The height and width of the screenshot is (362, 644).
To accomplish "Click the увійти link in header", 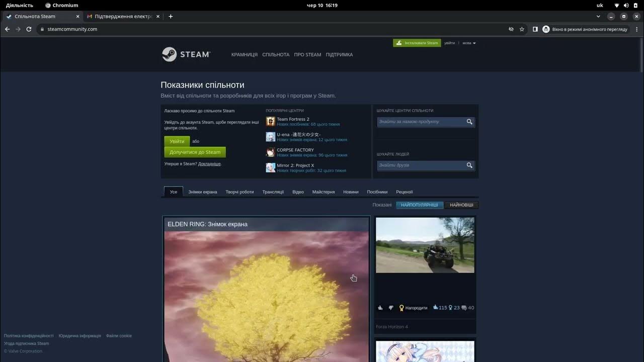I will [x=449, y=43].
